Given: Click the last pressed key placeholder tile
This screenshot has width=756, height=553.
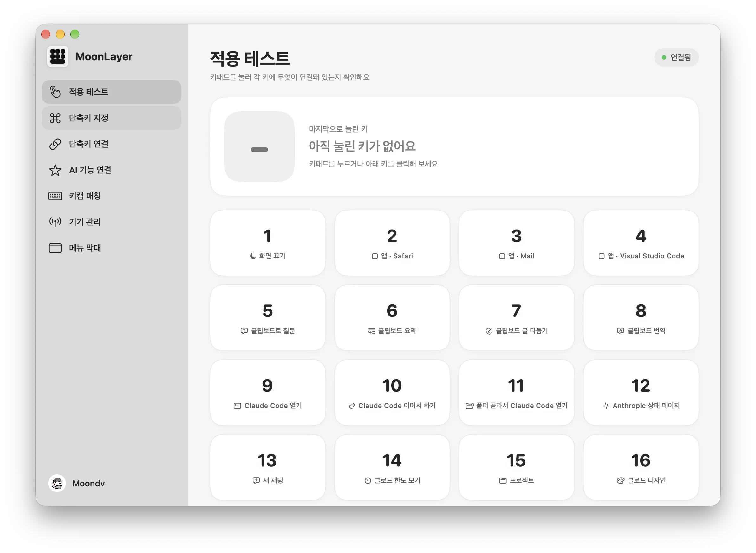Looking at the screenshot, I should [x=259, y=146].
